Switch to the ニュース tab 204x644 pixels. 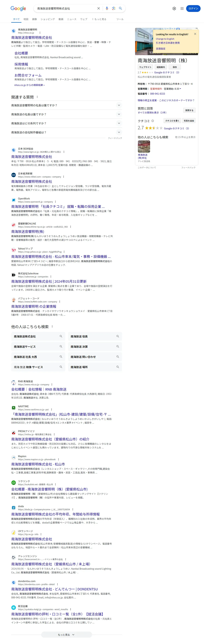coord(72,19)
